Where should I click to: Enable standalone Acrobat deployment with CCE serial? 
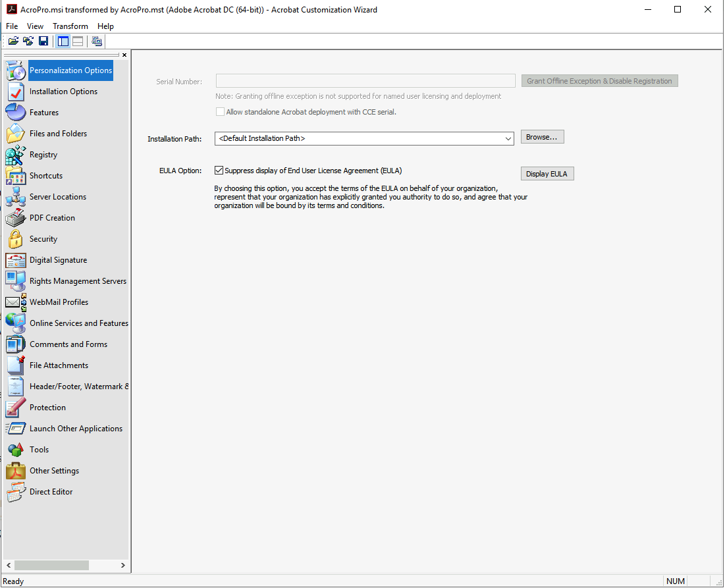tap(221, 111)
